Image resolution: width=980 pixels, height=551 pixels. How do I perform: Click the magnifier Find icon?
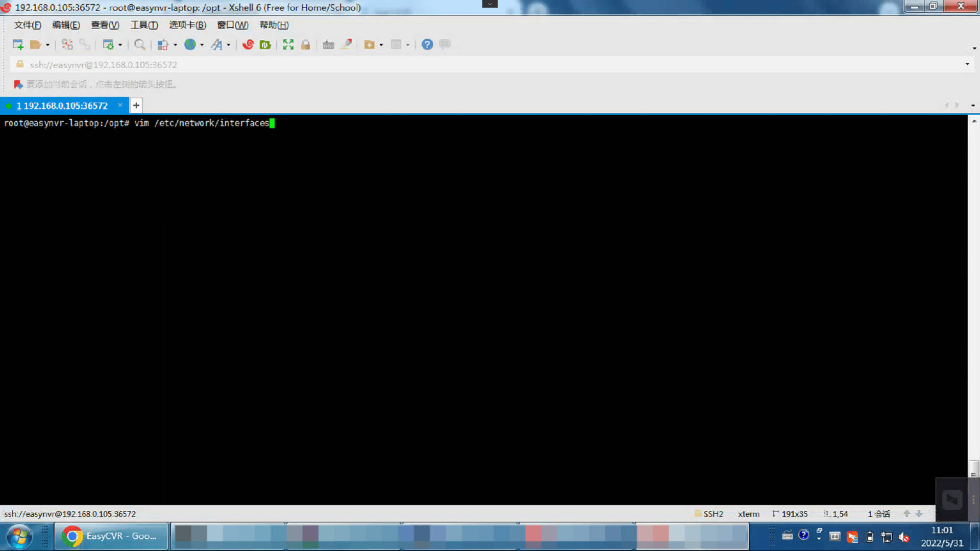coord(139,45)
